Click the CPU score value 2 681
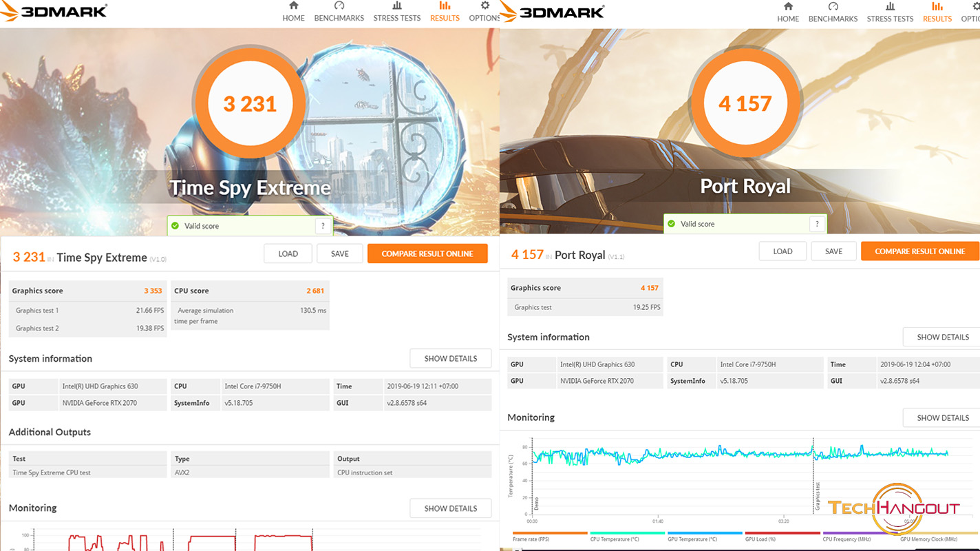 315,291
